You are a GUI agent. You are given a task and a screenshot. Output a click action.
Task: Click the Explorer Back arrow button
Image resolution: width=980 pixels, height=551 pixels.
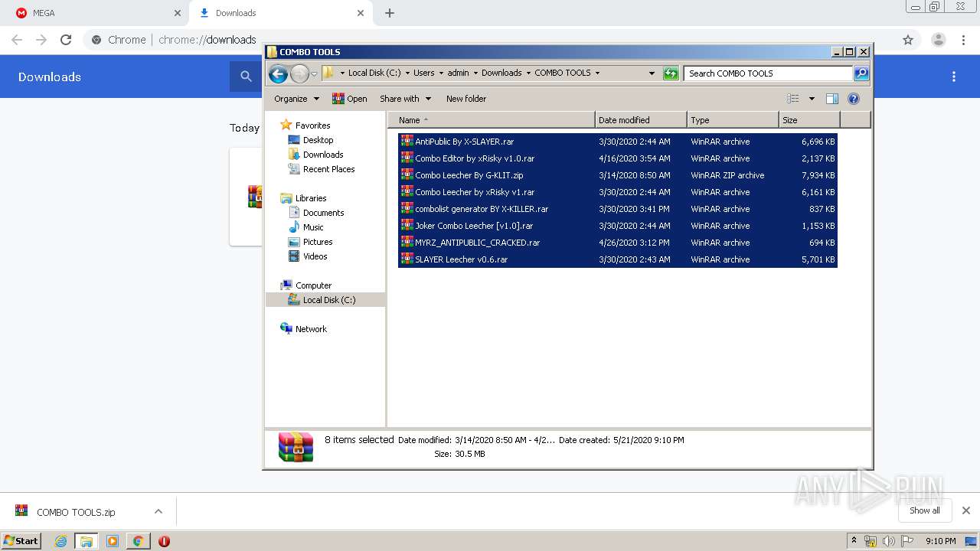(x=279, y=73)
